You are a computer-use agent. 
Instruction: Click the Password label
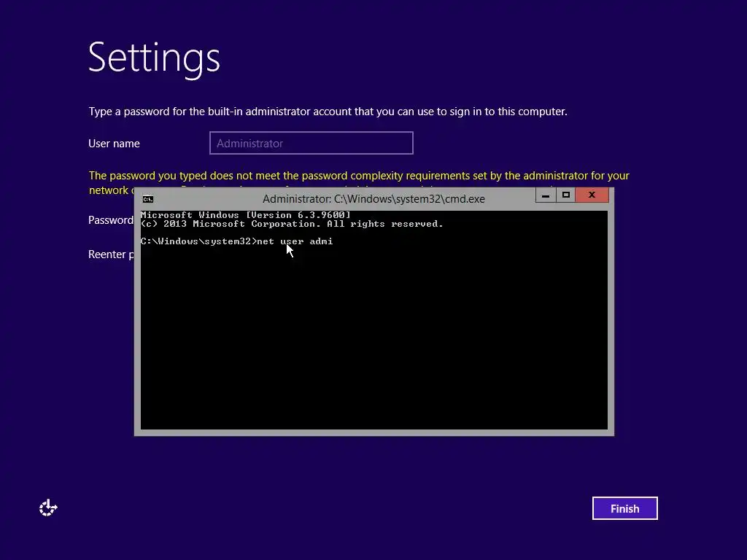[x=111, y=220]
